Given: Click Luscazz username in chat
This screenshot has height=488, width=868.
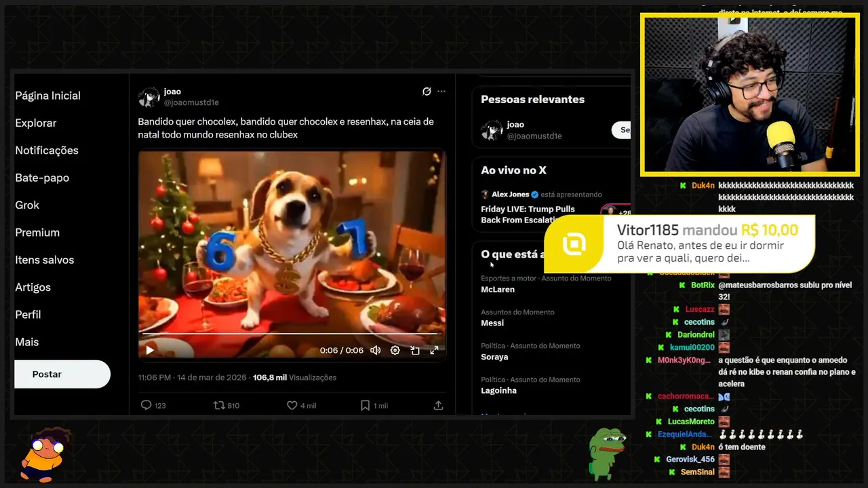Looking at the screenshot, I should [700, 309].
